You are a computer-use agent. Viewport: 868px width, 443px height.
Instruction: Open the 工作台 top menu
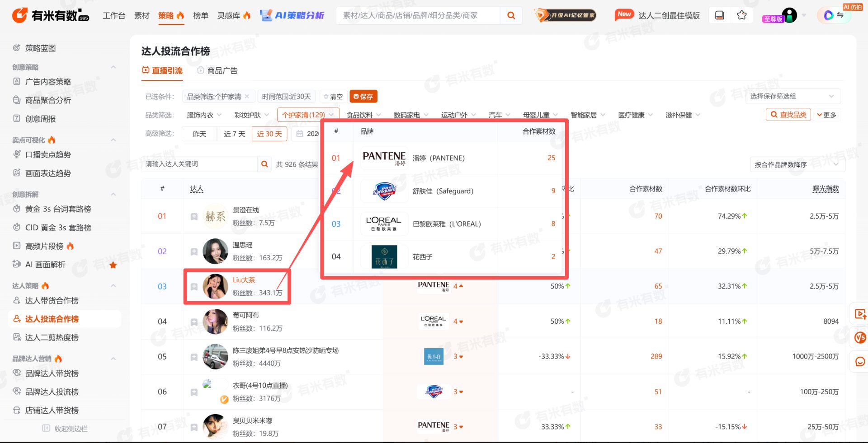(114, 15)
